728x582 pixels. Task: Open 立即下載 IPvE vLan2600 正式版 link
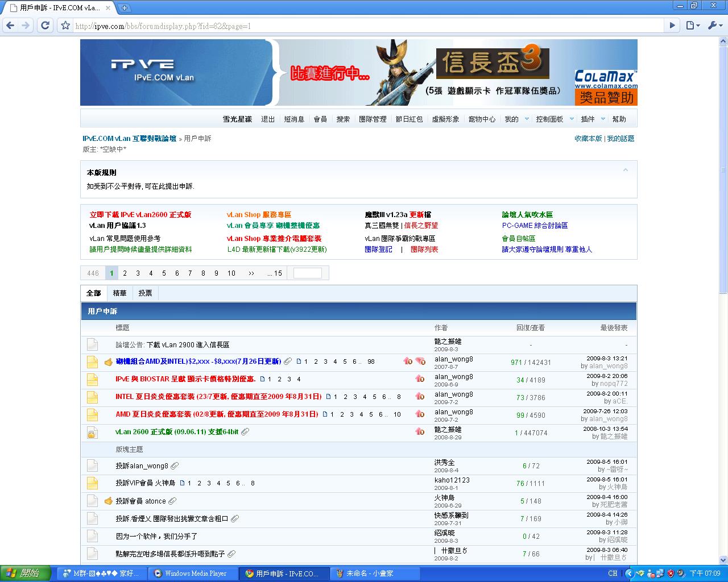140,215
